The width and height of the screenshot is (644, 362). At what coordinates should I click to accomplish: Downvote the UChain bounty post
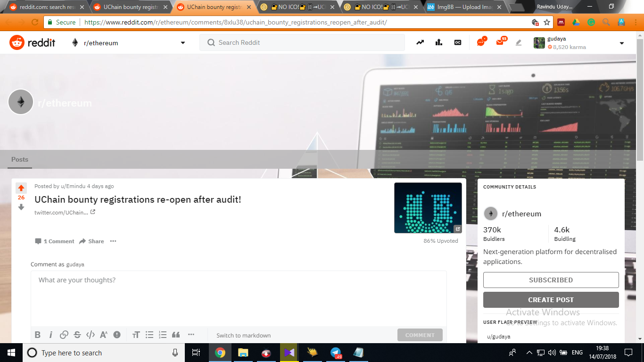(21, 207)
